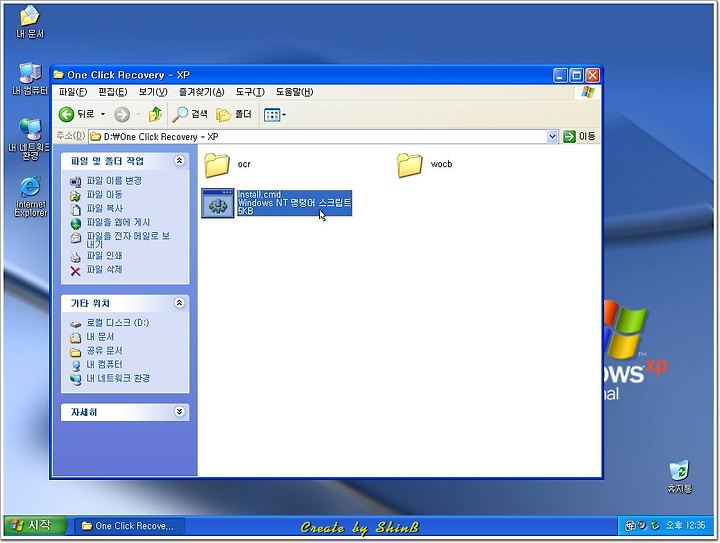Click the 파일 이름 변경 rename link
This screenshot has width=720, height=543.
coord(114,180)
